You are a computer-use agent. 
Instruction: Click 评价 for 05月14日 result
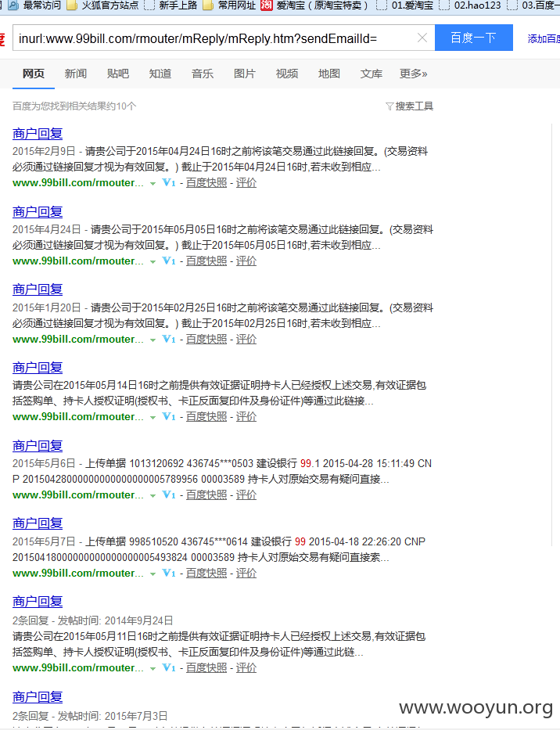[246, 417]
